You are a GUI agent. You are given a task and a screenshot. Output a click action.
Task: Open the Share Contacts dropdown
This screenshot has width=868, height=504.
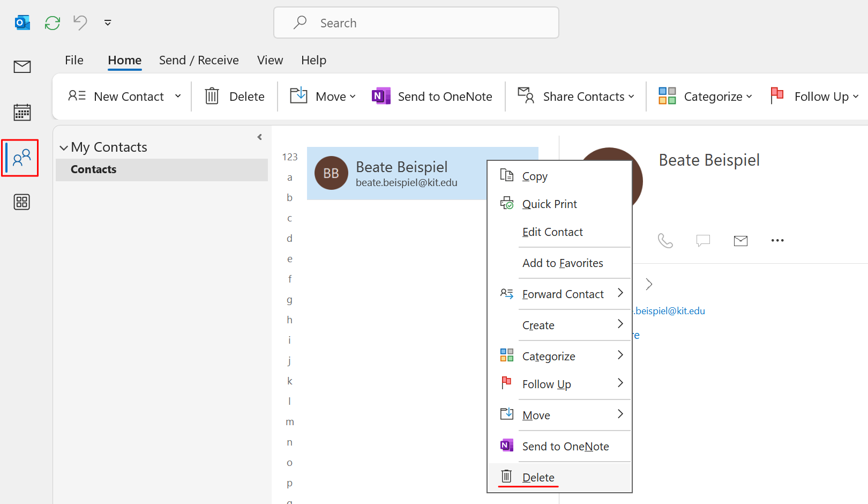(x=576, y=97)
